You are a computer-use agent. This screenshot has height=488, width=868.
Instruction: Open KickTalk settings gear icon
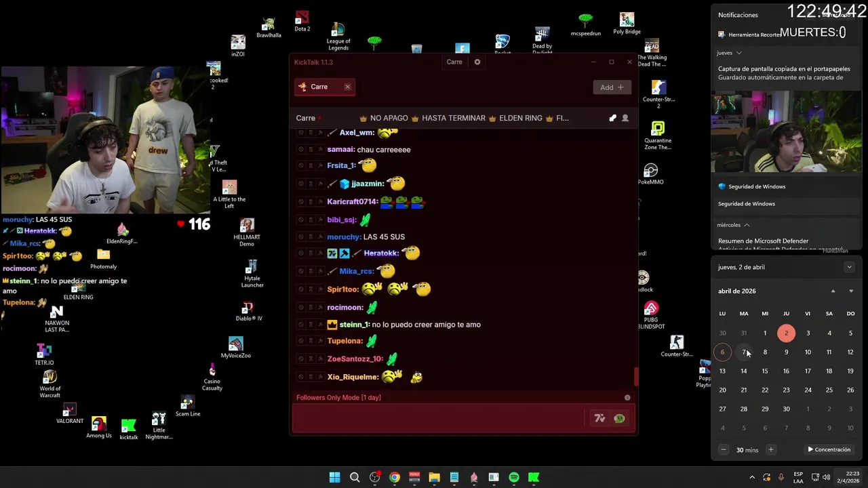pyautogui.click(x=477, y=62)
